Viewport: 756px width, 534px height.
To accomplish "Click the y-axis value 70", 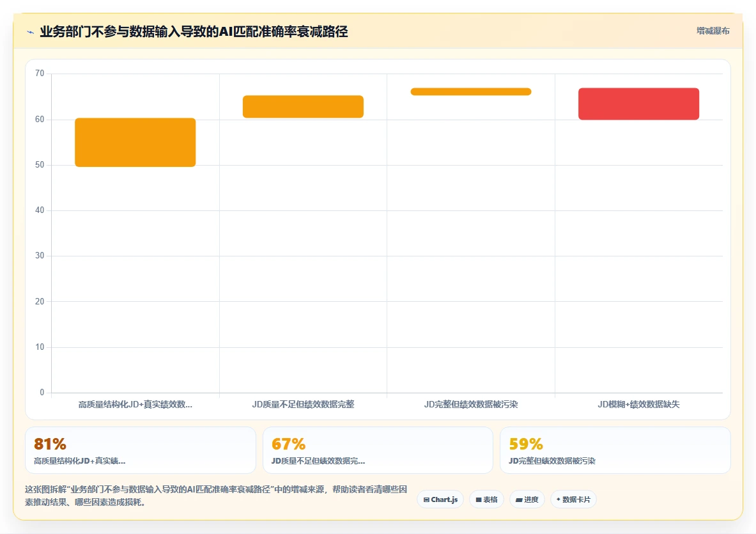I will [40, 74].
